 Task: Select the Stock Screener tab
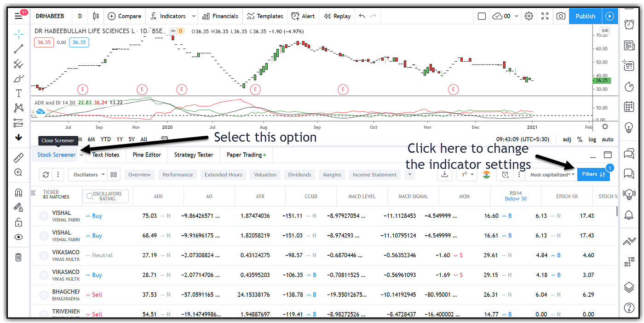tap(56, 155)
